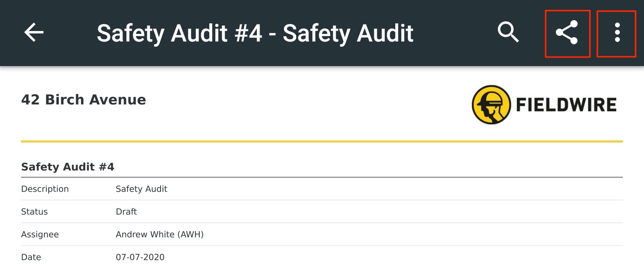Tap the date 07-07-2020

140,257
